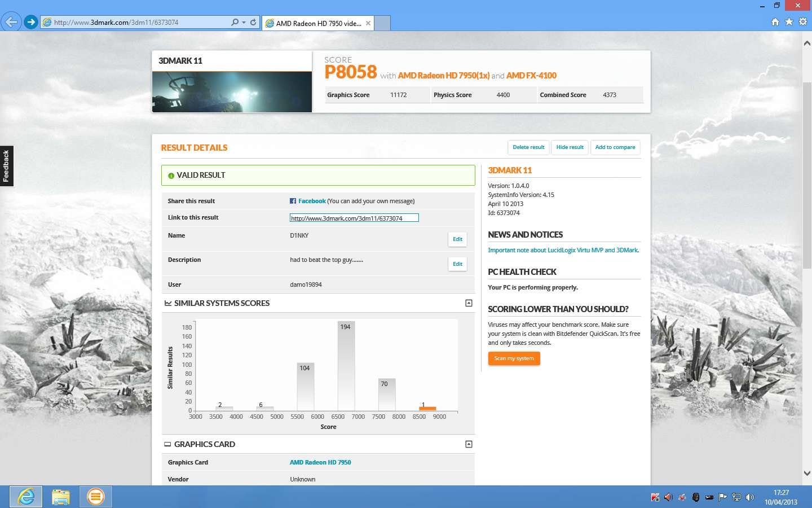Click the 70 bar in the score chart
This screenshot has height=508, width=812.
coord(386,395)
